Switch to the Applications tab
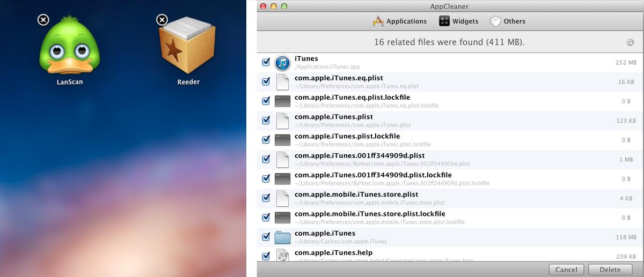The height and width of the screenshot is (277, 644). [399, 21]
